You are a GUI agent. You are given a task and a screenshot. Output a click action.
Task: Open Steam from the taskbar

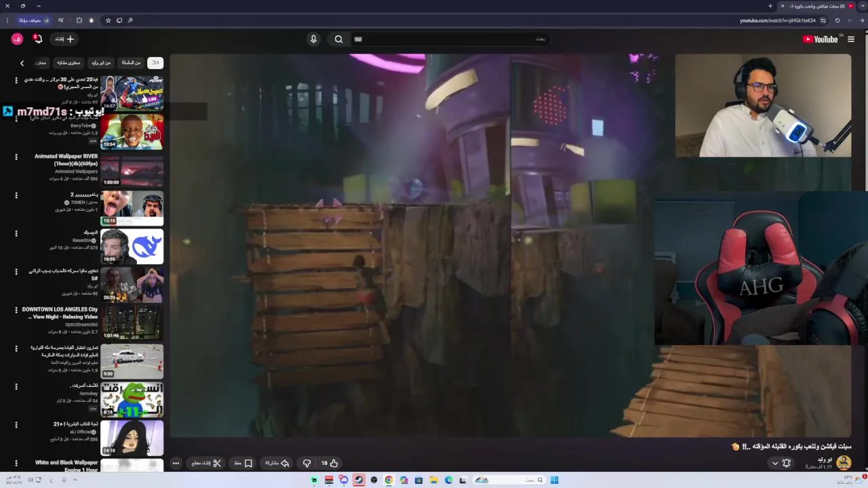(359, 480)
